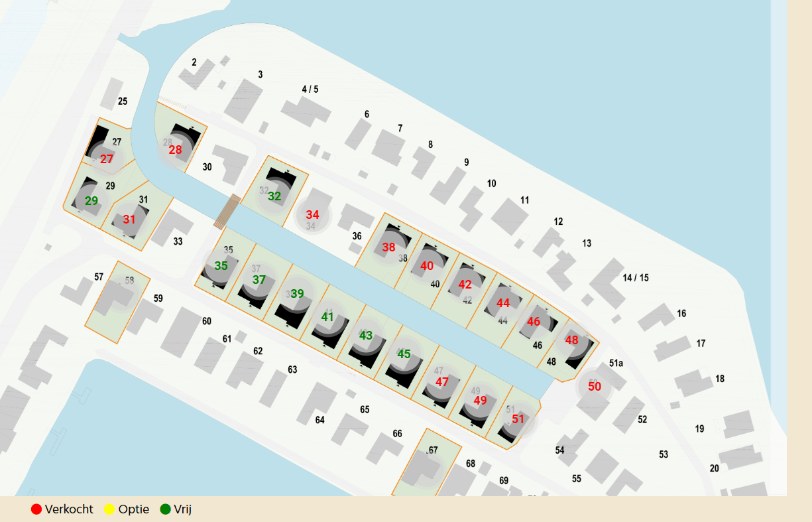The image size is (812, 522).
Task: Click the red marker for plot 31
Action: coord(129,220)
